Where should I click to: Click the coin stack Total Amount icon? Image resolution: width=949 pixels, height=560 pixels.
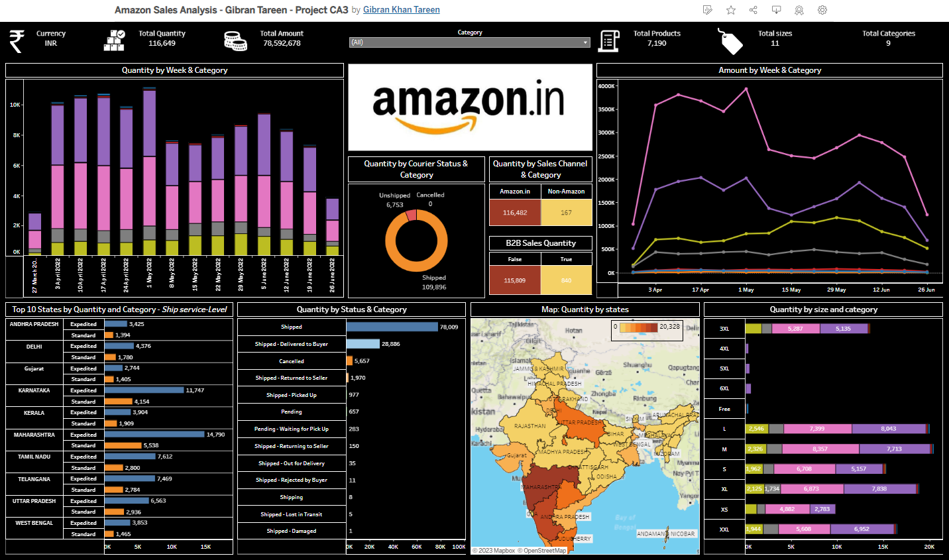tap(232, 40)
